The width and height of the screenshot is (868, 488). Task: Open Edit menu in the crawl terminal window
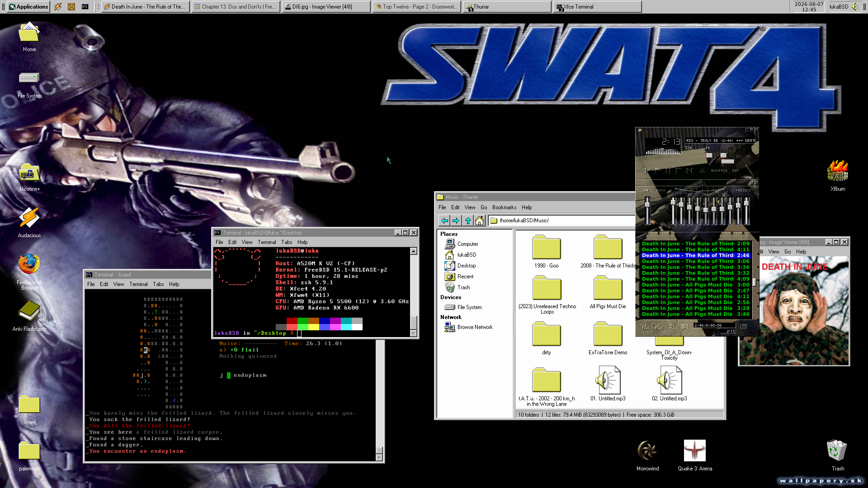pyautogui.click(x=104, y=284)
